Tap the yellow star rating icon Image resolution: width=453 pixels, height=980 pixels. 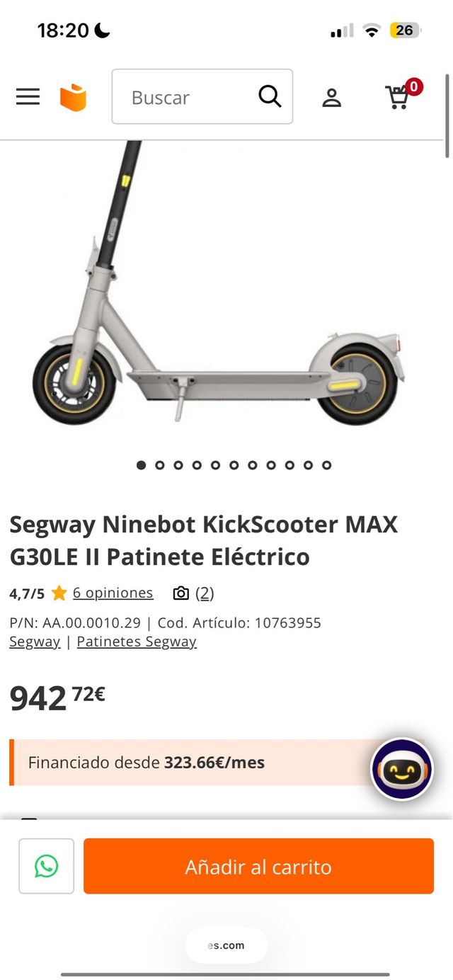pos(59,593)
